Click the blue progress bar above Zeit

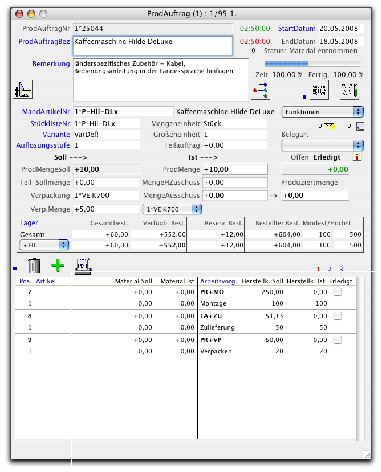click(x=313, y=63)
